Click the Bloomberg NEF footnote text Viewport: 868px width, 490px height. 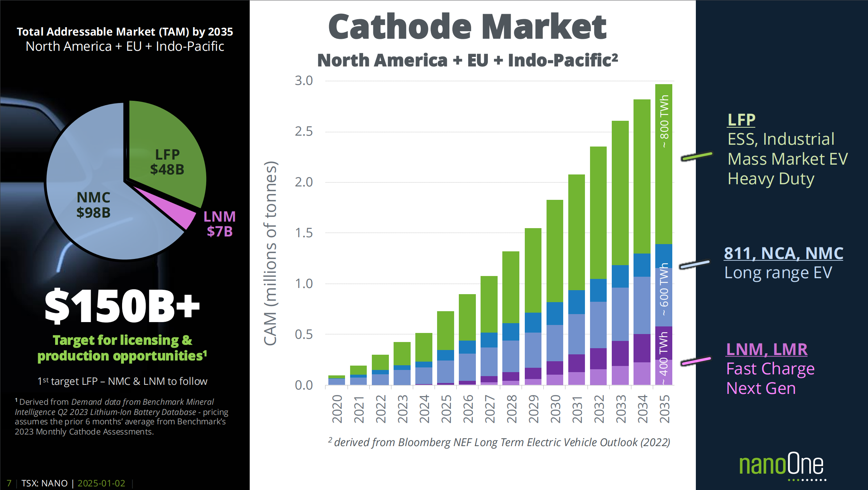pos(499,442)
